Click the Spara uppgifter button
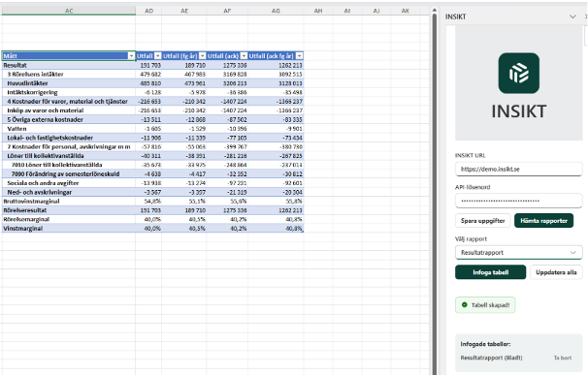This screenshot has height=376, width=588. click(483, 221)
